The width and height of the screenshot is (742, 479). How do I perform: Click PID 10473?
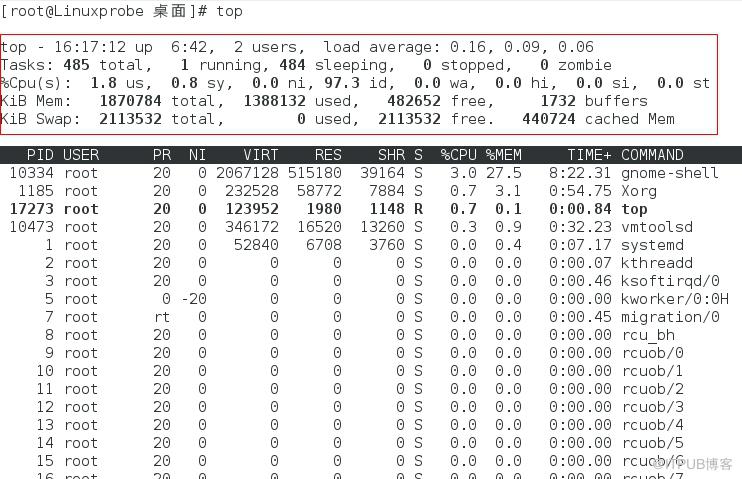tap(31, 227)
